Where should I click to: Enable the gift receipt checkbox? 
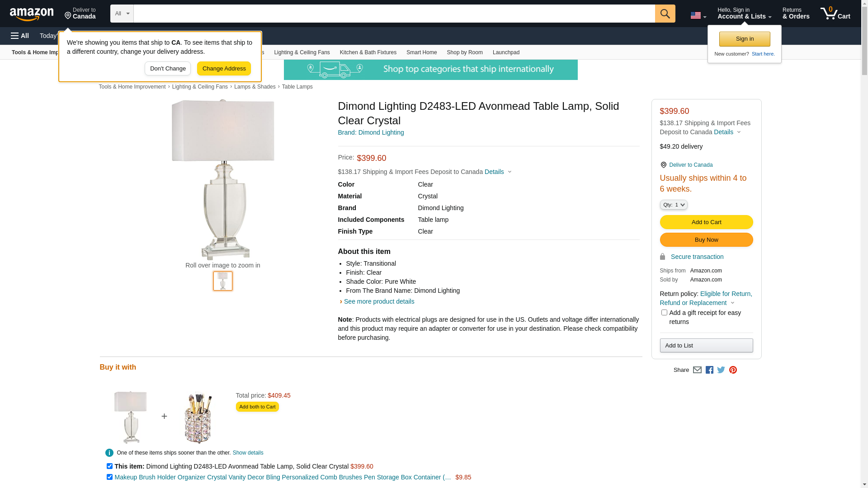tap(664, 313)
